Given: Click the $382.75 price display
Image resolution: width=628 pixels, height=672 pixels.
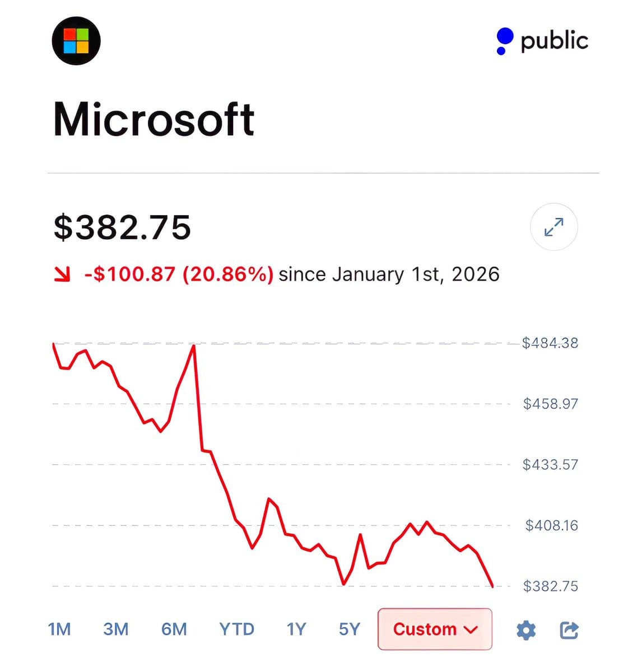Looking at the screenshot, I should [x=122, y=226].
